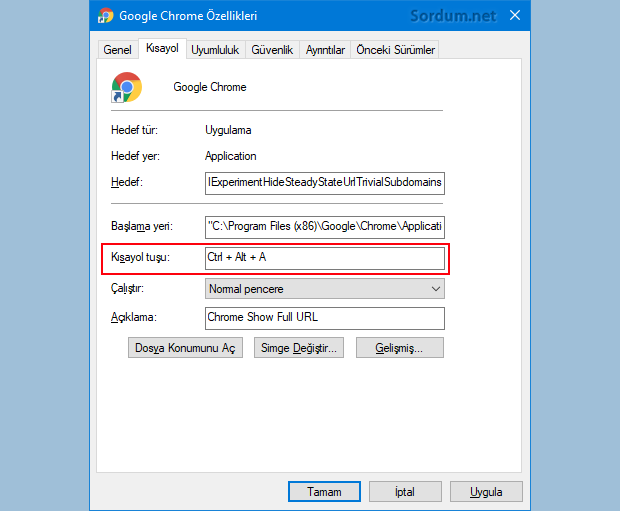620x511 pixels.
Task: Click the Dosya Konumunu Aç button
Action: click(185, 348)
